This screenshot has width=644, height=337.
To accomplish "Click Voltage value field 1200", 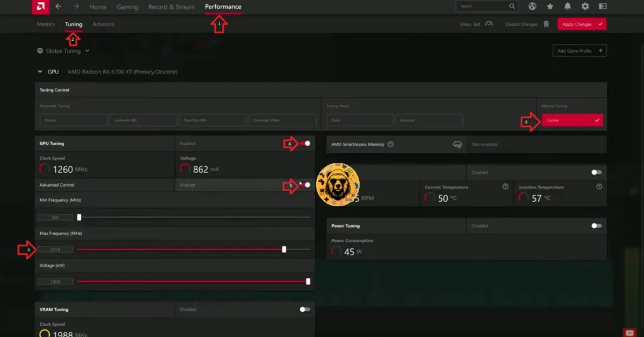I will [55, 282].
